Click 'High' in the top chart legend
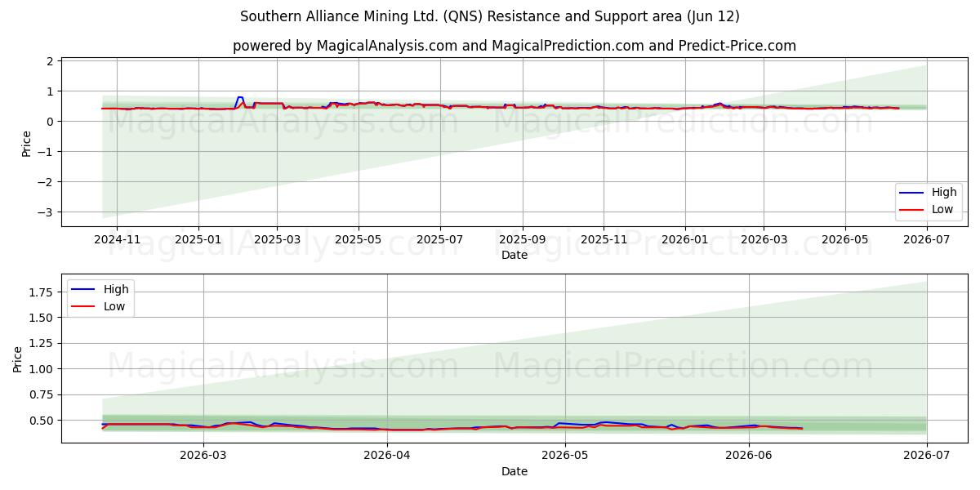This screenshot has width=980, height=490. click(x=944, y=193)
